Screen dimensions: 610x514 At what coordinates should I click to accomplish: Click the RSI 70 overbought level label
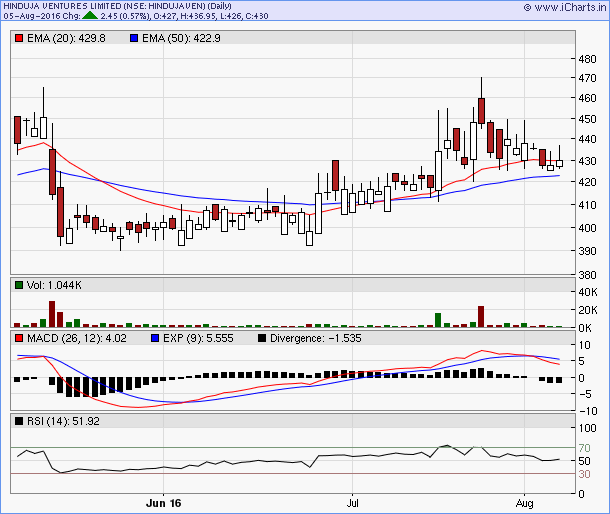(584, 448)
